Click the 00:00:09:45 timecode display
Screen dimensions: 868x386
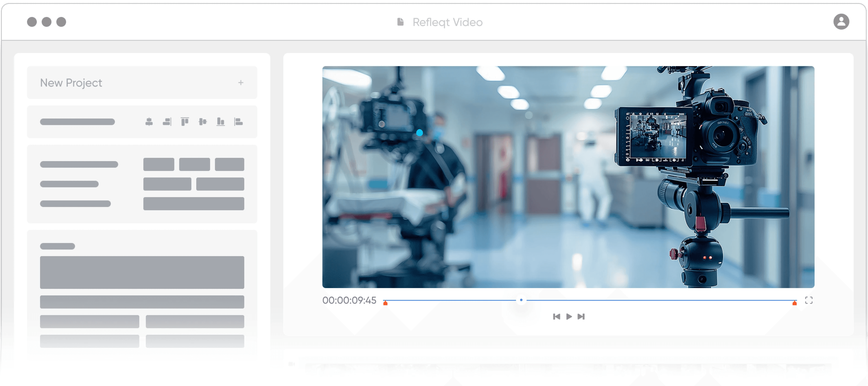pyautogui.click(x=349, y=300)
